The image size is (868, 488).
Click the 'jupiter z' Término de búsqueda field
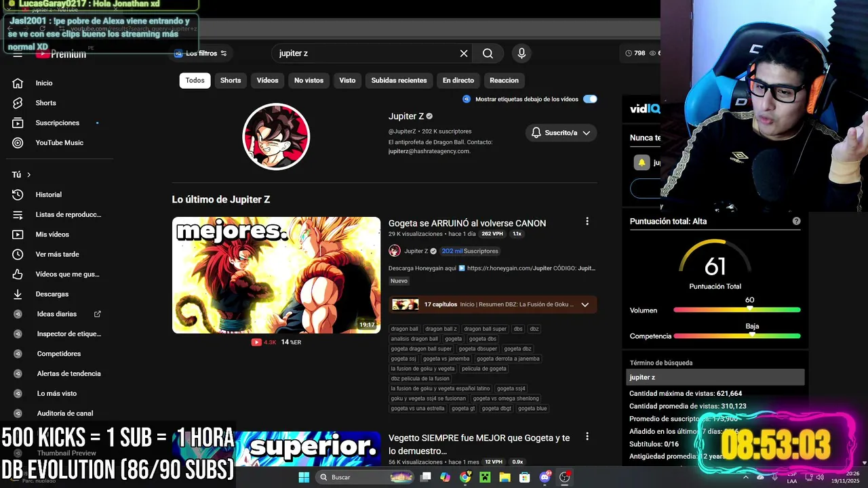pos(715,377)
